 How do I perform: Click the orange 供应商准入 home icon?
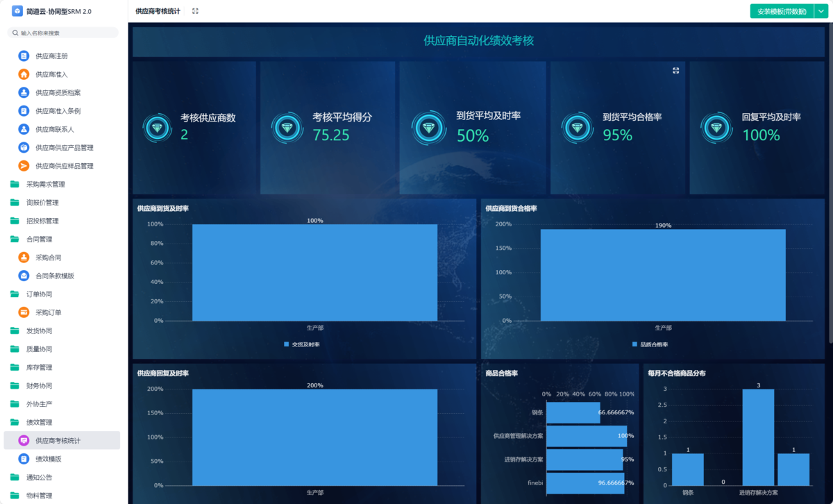(24, 74)
